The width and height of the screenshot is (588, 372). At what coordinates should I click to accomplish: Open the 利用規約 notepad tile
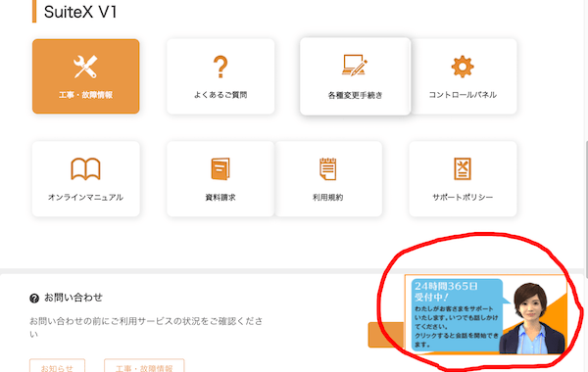[328, 179]
